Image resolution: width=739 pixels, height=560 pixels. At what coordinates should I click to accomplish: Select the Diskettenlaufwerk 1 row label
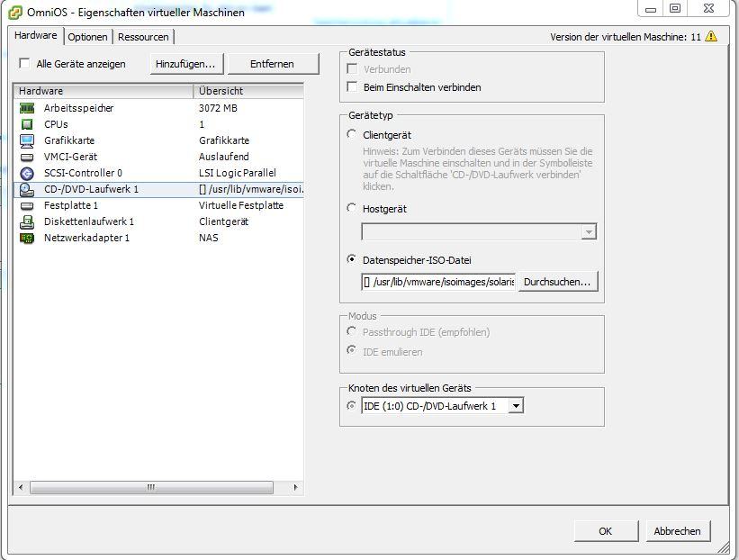[89, 221]
